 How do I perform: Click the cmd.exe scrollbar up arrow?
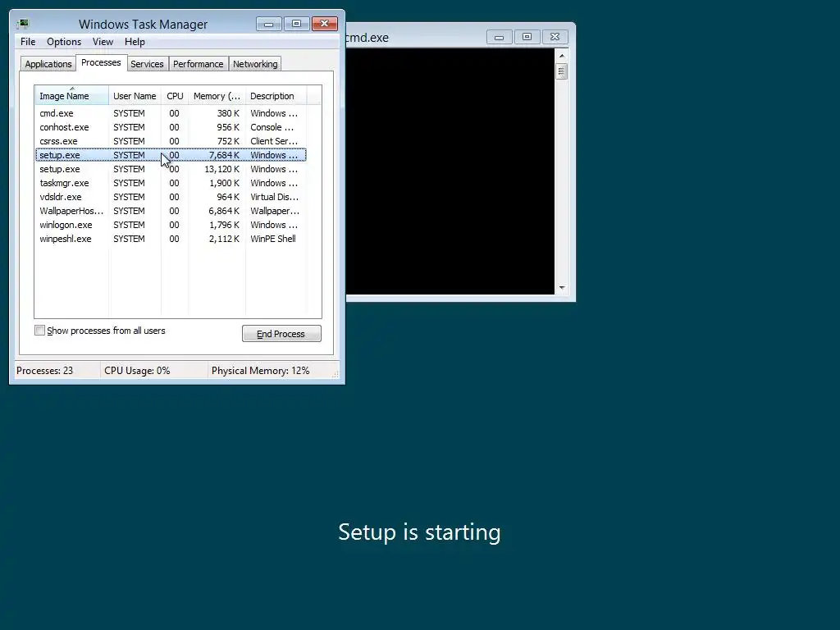[561, 56]
